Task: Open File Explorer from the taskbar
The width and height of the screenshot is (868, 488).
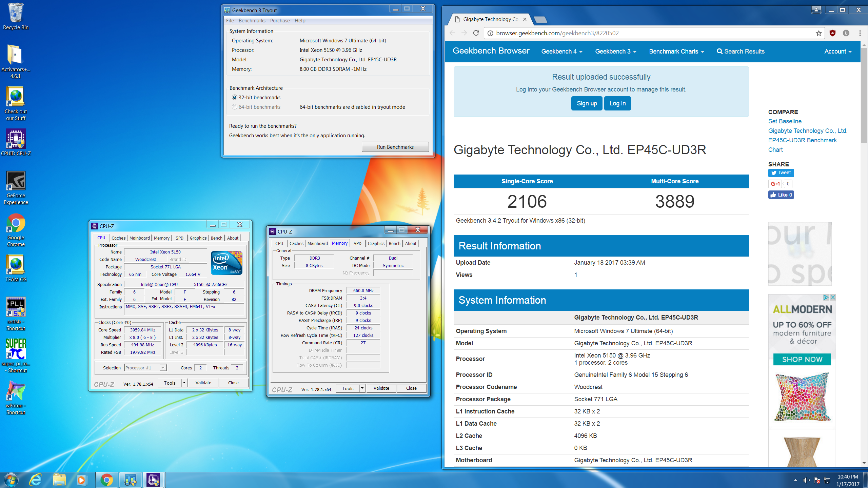Action: pyautogui.click(x=59, y=480)
